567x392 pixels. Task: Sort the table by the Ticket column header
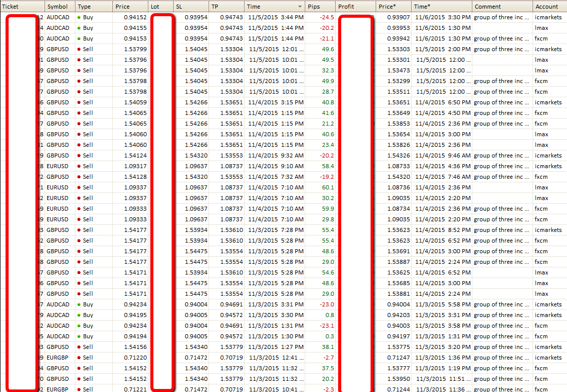click(x=23, y=7)
